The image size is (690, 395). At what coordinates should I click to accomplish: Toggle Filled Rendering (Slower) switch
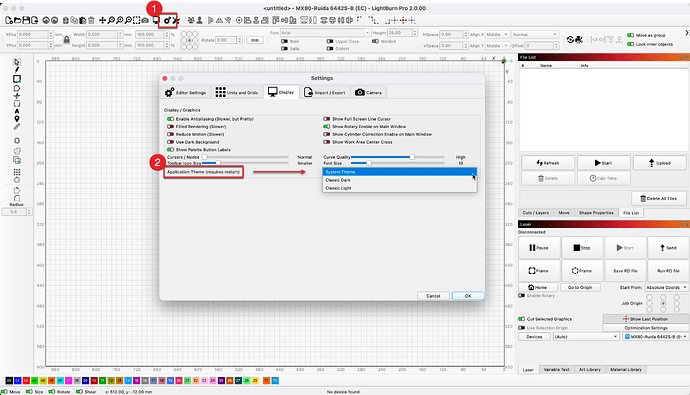click(170, 127)
